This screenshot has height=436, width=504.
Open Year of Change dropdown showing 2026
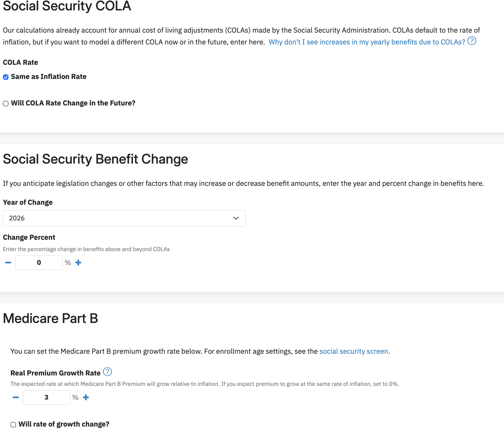[x=124, y=218]
